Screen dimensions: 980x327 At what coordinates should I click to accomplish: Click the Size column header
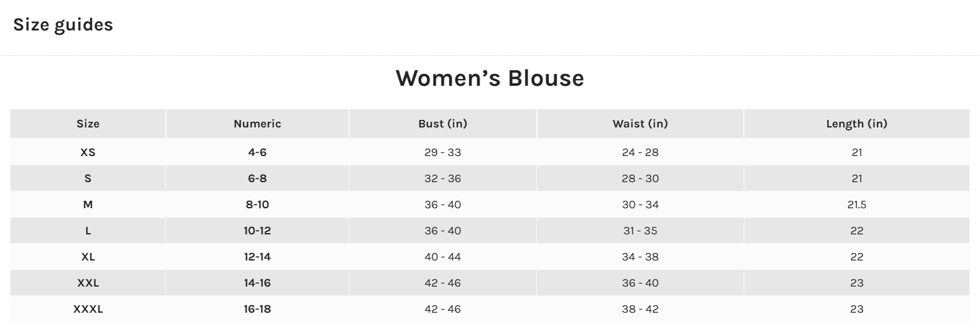tap(88, 124)
